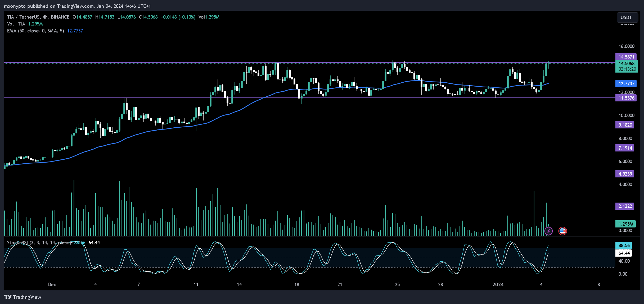Click the 10.0000 price scale tick
The height and width of the screenshot is (304, 644).
[x=626, y=115]
